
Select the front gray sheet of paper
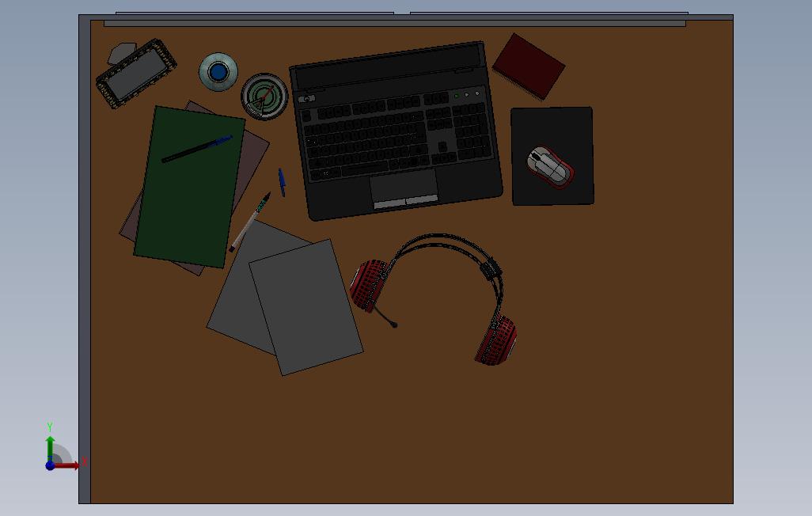pos(306,307)
